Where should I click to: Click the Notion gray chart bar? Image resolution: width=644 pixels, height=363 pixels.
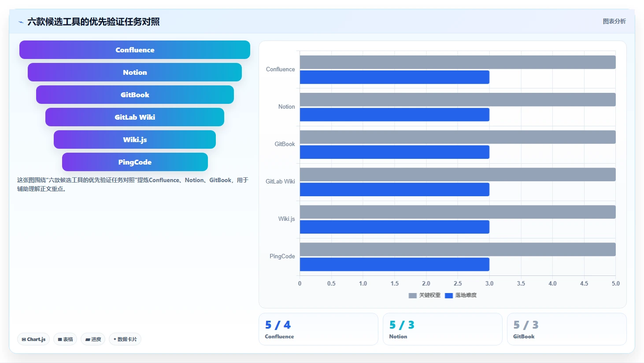pyautogui.click(x=458, y=99)
